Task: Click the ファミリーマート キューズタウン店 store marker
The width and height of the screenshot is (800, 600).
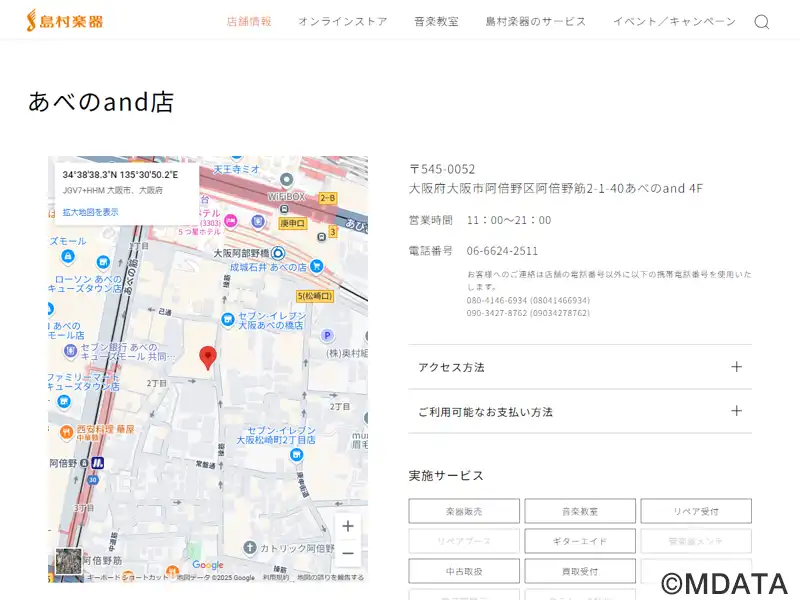Action: click(64, 402)
